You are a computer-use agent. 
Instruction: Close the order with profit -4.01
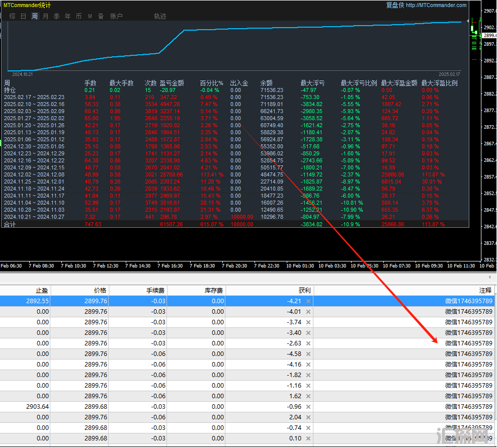(308, 312)
